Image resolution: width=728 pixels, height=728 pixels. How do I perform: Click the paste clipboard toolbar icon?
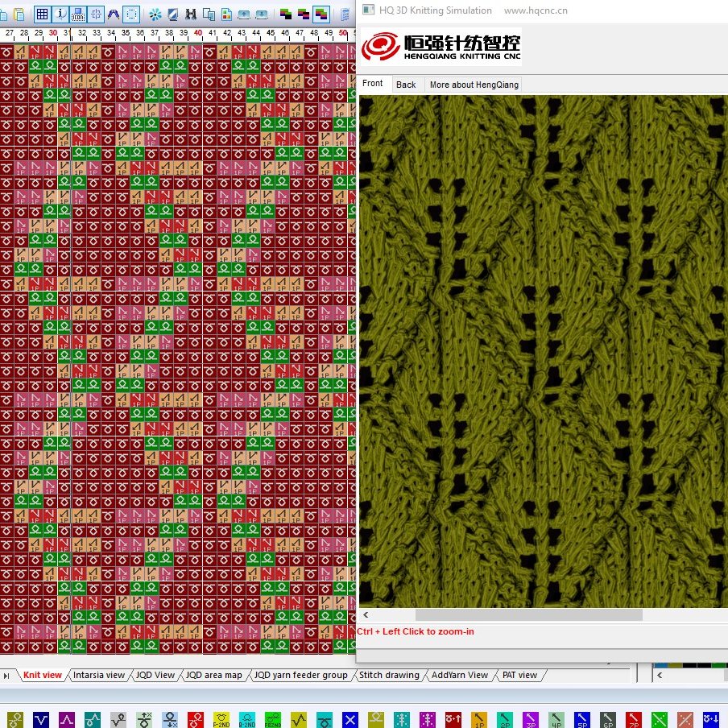(19, 14)
